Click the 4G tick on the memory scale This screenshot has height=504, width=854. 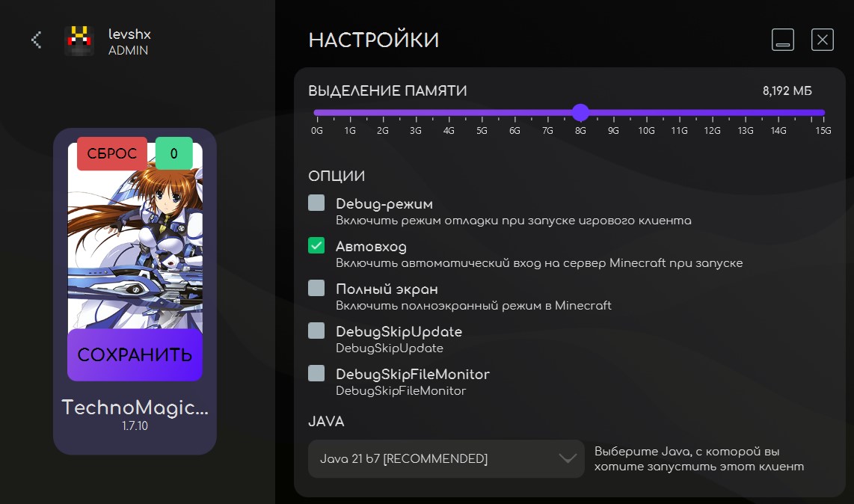click(x=449, y=120)
